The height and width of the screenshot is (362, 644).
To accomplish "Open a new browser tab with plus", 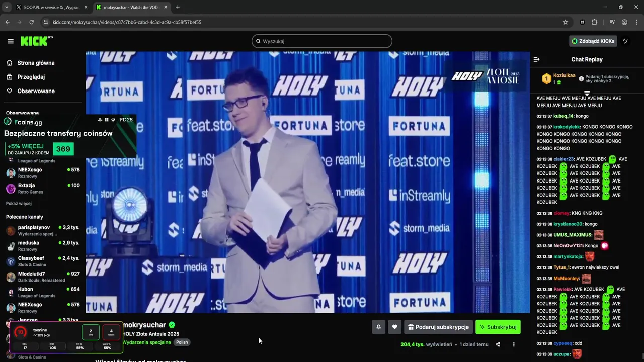I will point(178,7).
